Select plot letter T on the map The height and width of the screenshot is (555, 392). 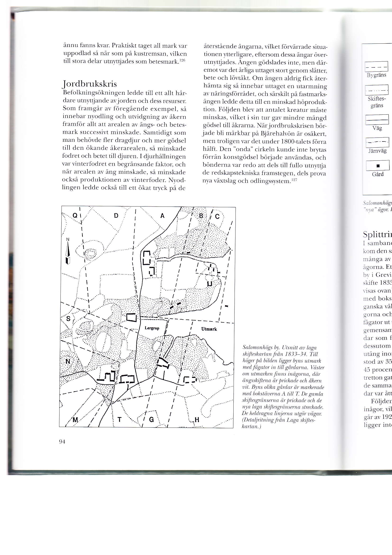(119, 420)
